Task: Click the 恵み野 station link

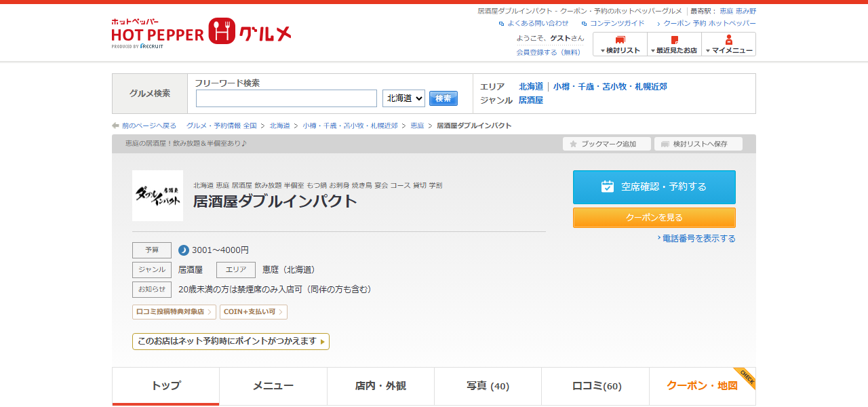Action: 746,11
